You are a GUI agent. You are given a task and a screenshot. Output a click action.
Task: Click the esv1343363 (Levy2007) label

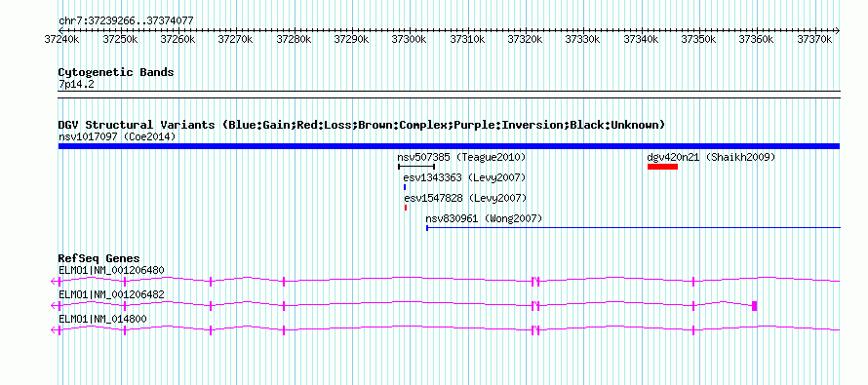pyautogui.click(x=464, y=177)
